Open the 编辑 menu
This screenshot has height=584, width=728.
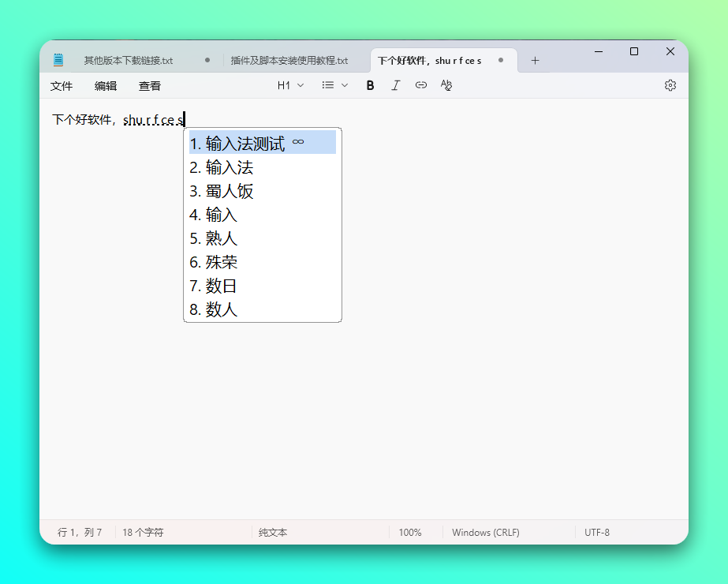[x=105, y=85]
